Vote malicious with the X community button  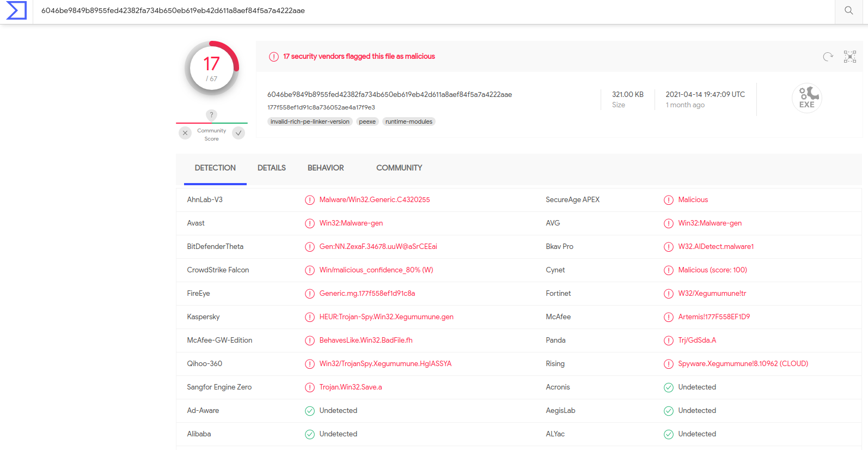pos(185,133)
